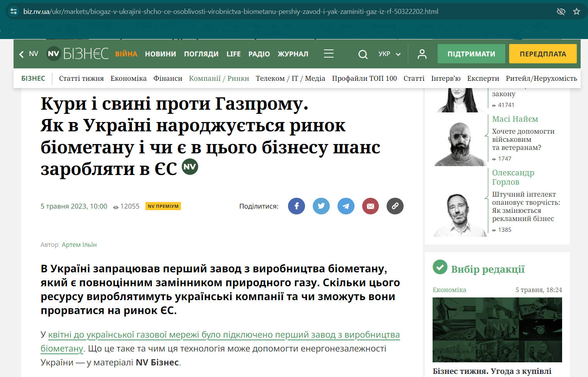Copy article link with chain icon
588x377 pixels.
(x=395, y=206)
